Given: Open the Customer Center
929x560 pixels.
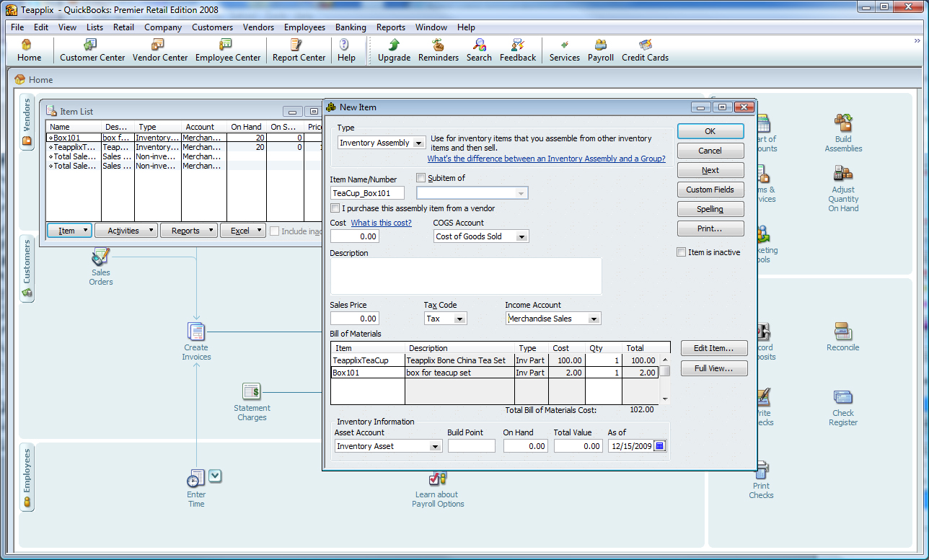Looking at the screenshot, I should tap(92, 50).
